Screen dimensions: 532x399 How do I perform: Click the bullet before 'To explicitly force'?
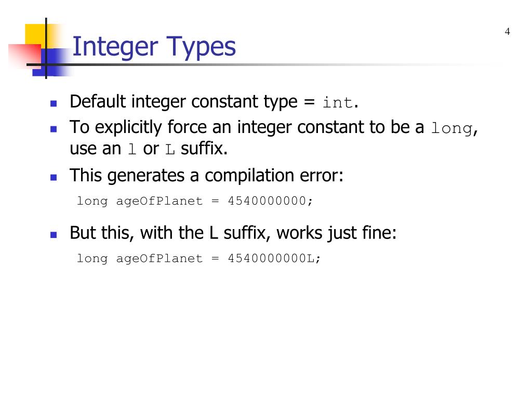pyautogui.click(x=54, y=129)
